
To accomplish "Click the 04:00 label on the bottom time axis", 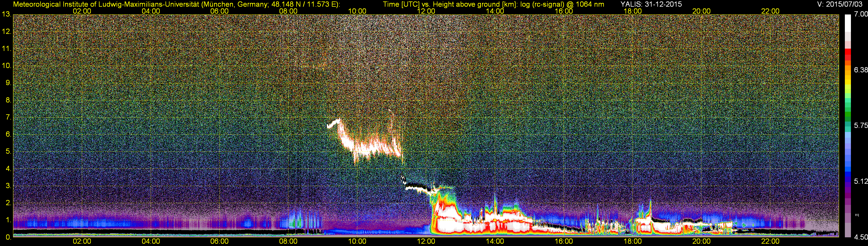I will (x=151, y=241).
